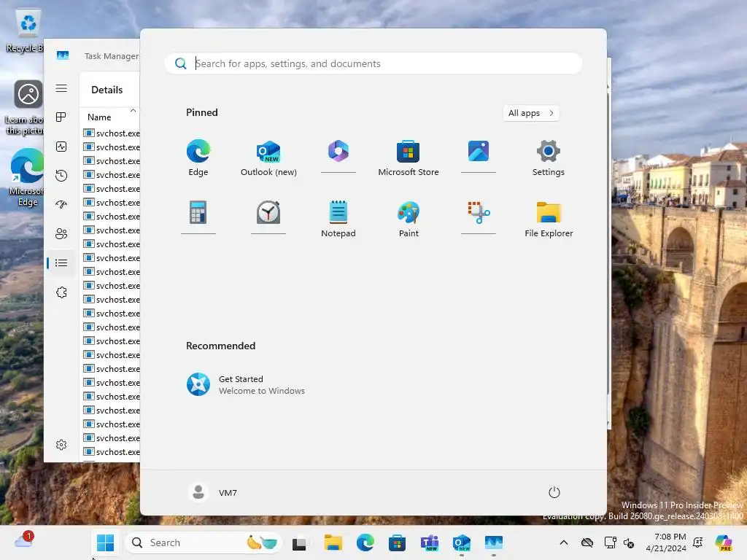The width and height of the screenshot is (747, 560).
Task: Launch Outlook (new) pinned app
Action: (268, 157)
